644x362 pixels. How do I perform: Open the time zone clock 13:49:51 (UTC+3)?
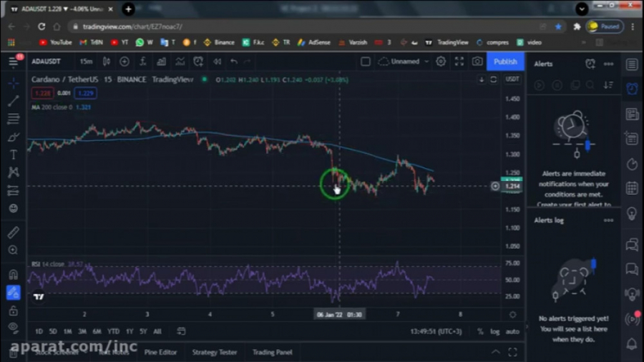click(x=436, y=331)
